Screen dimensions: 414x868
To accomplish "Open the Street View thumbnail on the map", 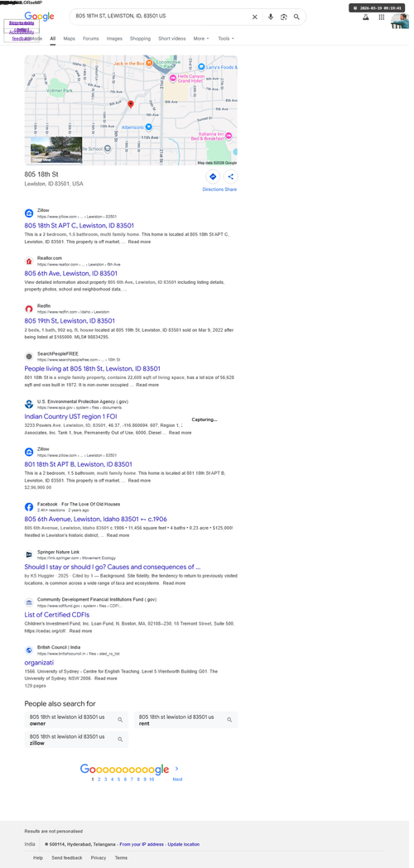I will point(56,151).
